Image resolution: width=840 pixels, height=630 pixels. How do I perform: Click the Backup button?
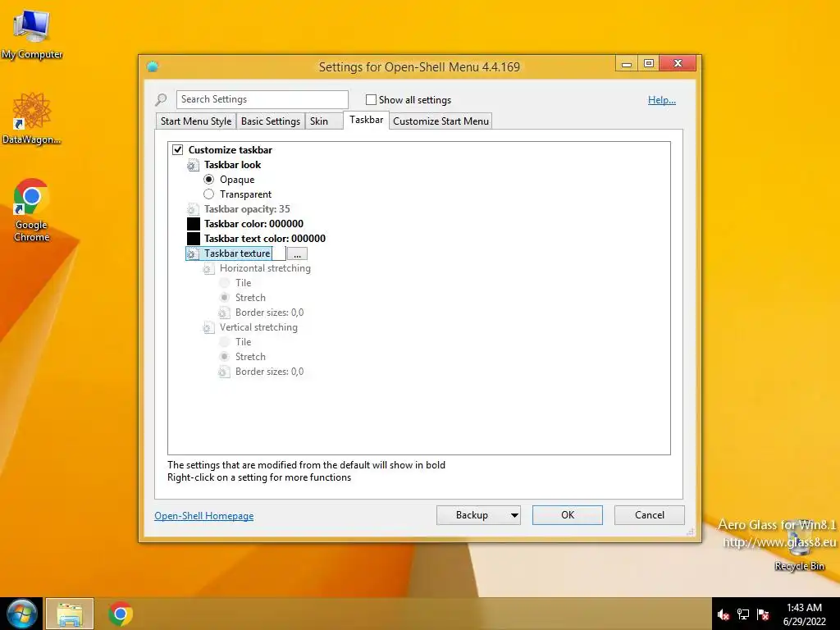tap(472, 515)
